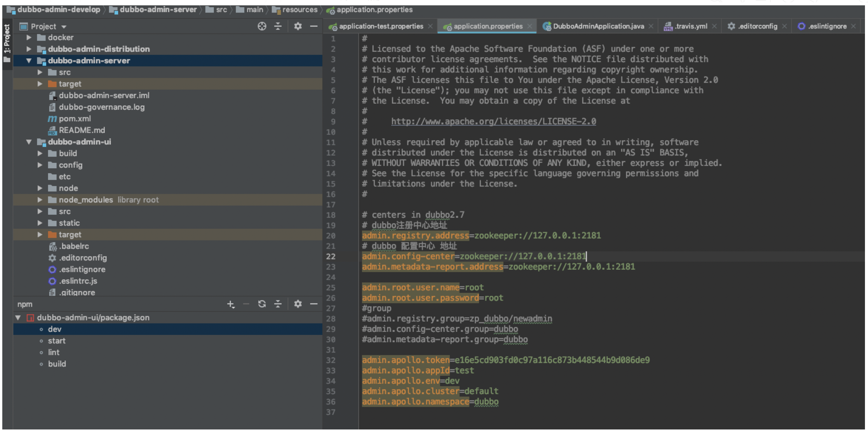Open the Project view dropdown arrow
Image resolution: width=868 pixels, height=431 pixels.
[x=64, y=27]
